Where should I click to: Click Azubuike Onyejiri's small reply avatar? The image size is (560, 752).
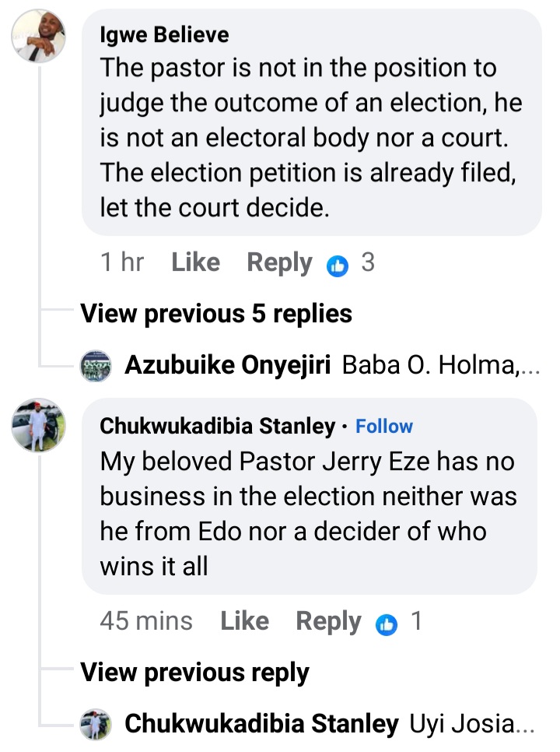coord(96,366)
